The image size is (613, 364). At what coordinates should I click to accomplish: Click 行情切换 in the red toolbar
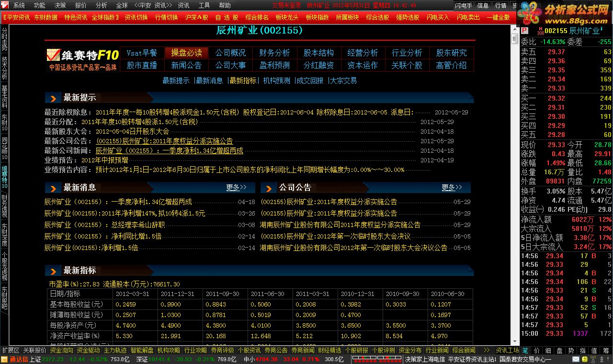point(167,17)
